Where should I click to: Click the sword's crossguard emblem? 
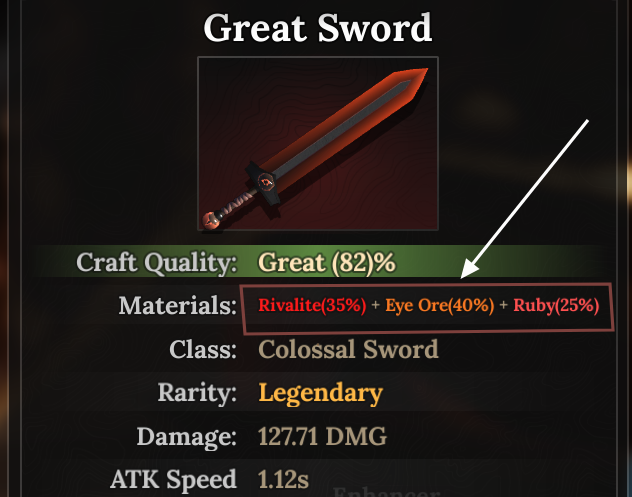(x=266, y=183)
